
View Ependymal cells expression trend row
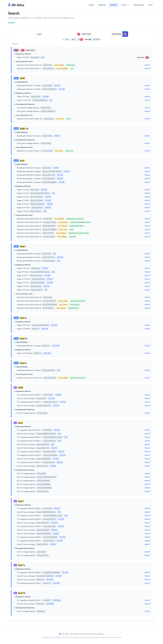pos(147,308)
